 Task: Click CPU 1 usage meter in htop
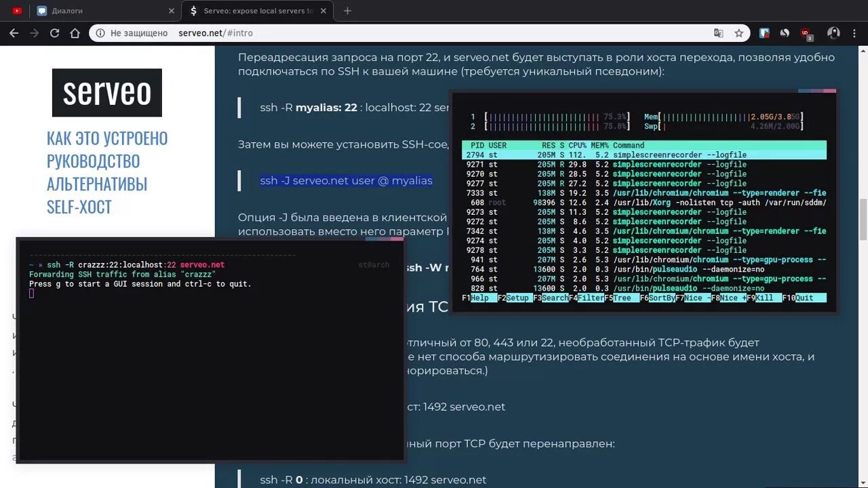[x=551, y=117]
